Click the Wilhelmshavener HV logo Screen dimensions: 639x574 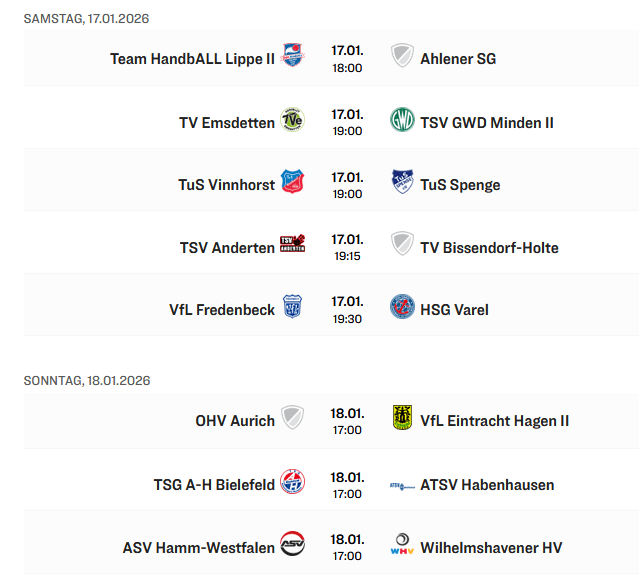[402, 545]
